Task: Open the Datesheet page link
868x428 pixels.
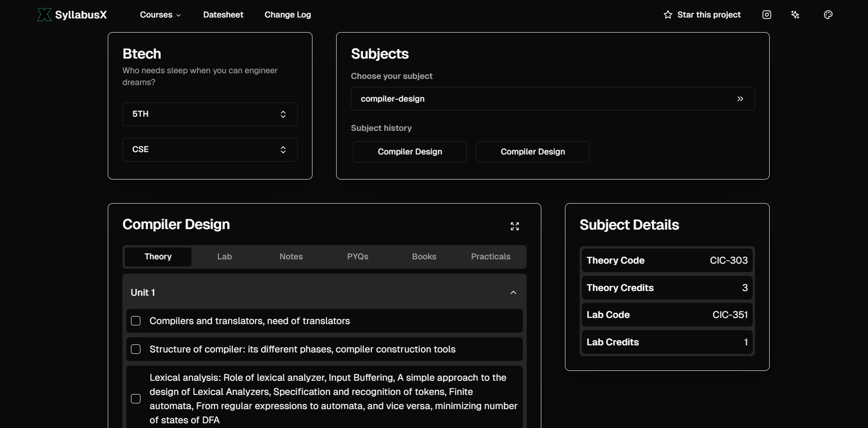Action: coord(223,15)
